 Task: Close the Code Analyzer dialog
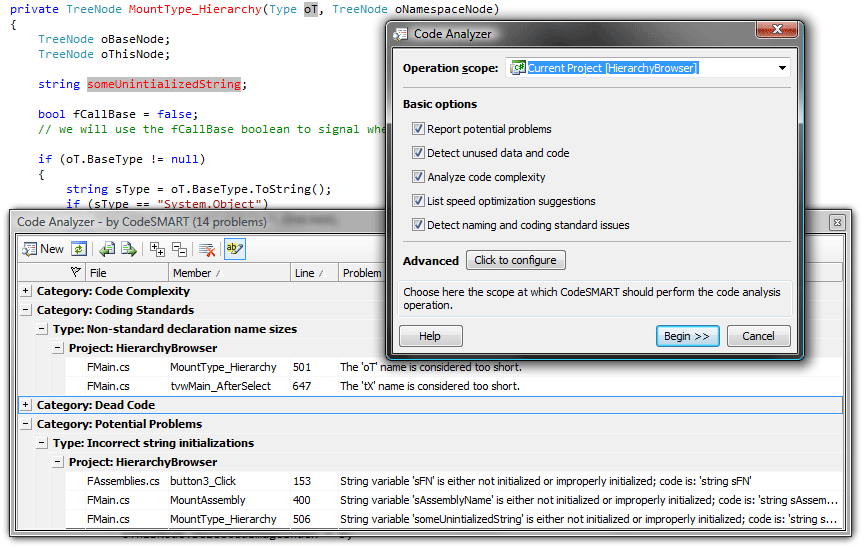(777, 29)
